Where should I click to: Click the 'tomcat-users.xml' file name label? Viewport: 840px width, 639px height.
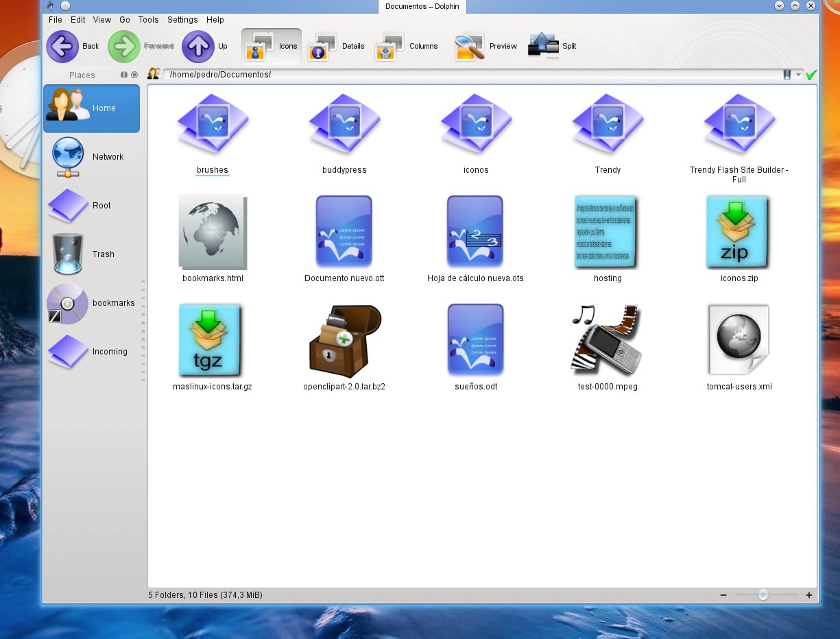(x=739, y=387)
